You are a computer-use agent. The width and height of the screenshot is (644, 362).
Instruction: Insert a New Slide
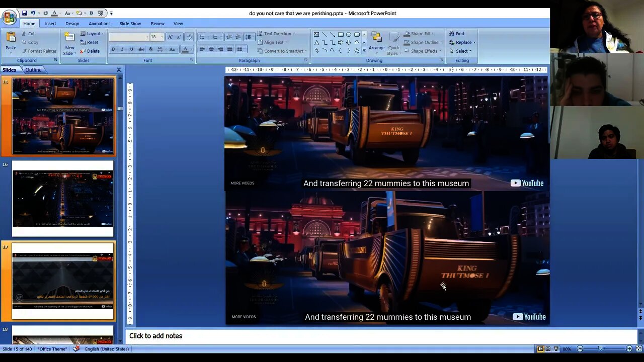[x=69, y=43]
